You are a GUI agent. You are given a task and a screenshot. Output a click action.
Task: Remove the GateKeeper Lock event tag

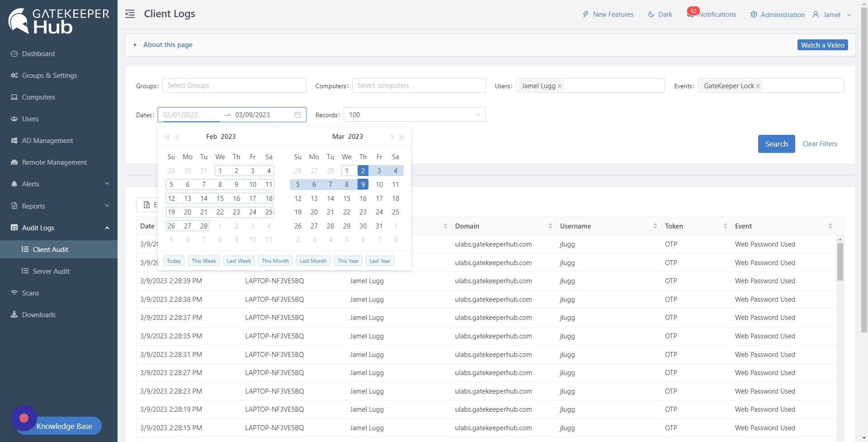pyautogui.click(x=758, y=86)
